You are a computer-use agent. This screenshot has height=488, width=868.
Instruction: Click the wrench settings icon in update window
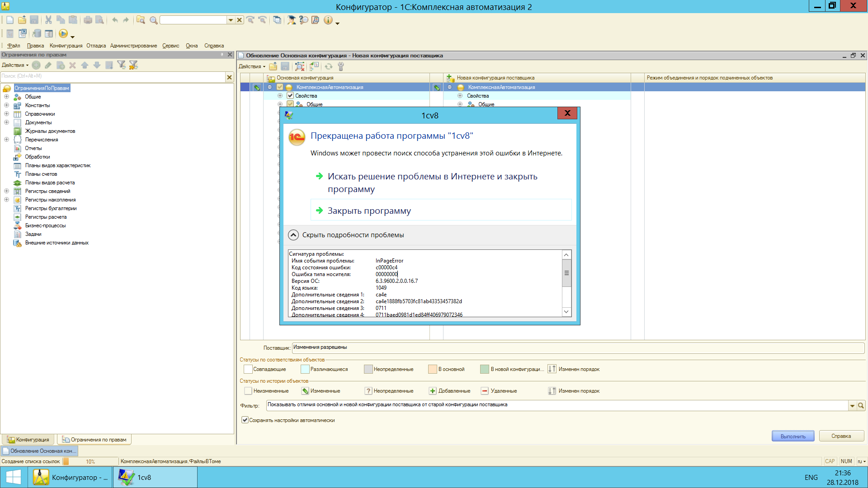click(x=341, y=66)
